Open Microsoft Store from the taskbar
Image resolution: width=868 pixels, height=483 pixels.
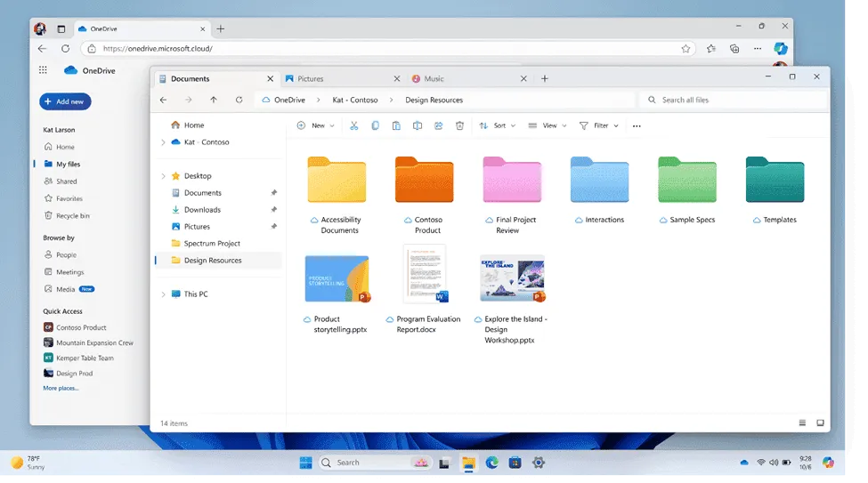click(x=515, y=463)
